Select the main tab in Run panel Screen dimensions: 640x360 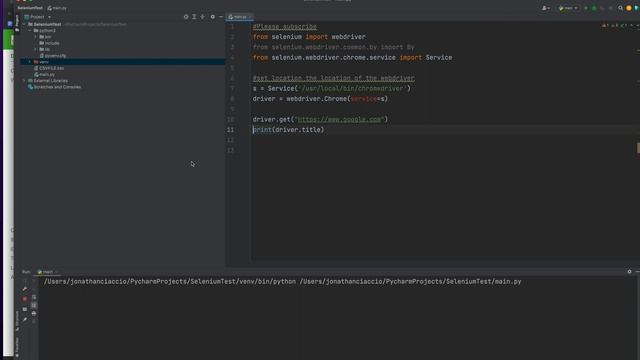pos(47,272)
